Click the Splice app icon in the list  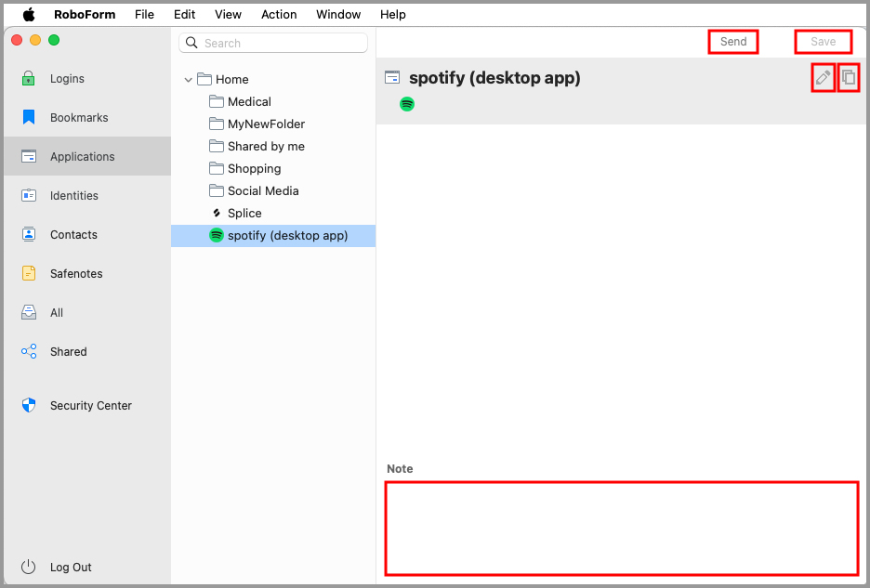point(217,213)
